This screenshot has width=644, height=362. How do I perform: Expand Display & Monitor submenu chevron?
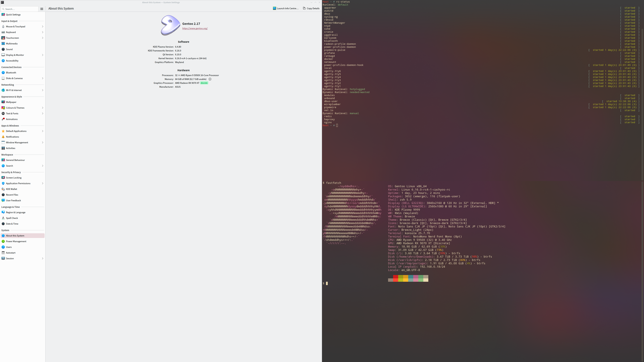pyautogui.click(x=42, y=55)
